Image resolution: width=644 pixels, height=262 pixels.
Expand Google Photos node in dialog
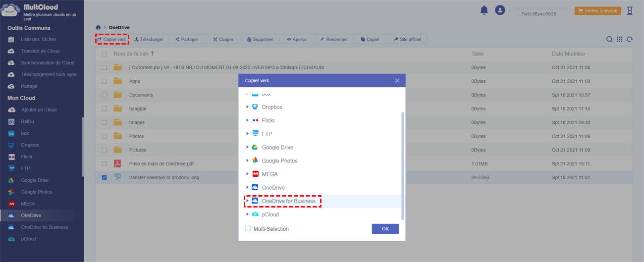pos(247,160)
